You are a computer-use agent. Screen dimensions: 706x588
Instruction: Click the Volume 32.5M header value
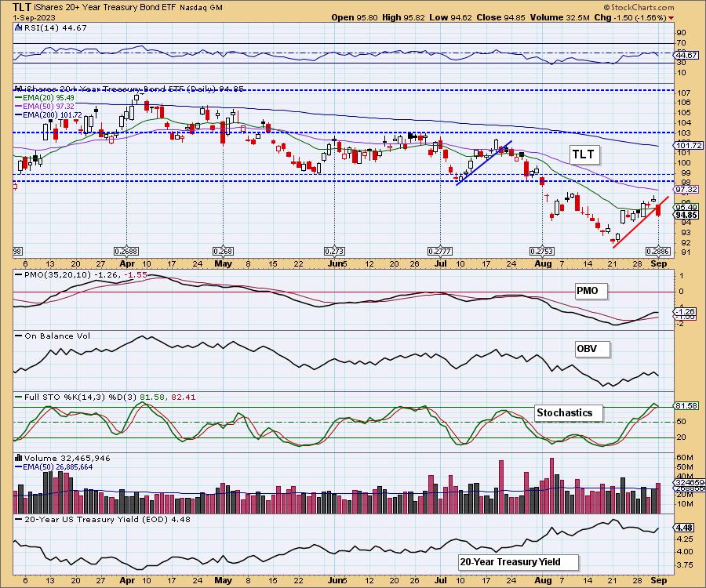pos(559,17)
